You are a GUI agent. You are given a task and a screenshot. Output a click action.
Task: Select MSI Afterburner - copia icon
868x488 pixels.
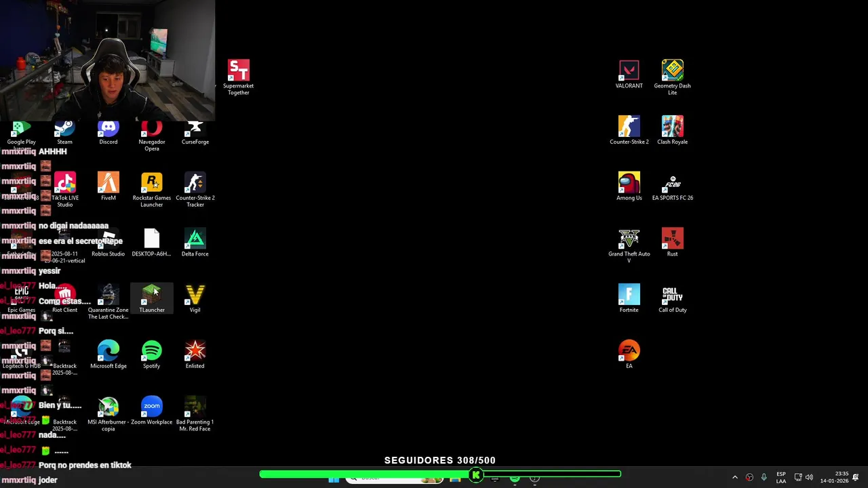(108, 414)
